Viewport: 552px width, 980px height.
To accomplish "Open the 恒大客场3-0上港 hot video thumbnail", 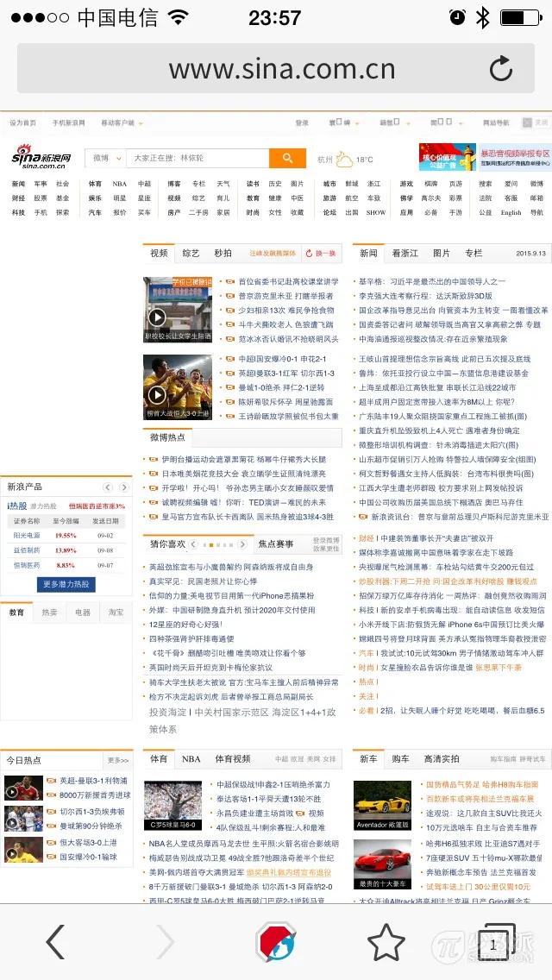I will click(x=23, y=850).
